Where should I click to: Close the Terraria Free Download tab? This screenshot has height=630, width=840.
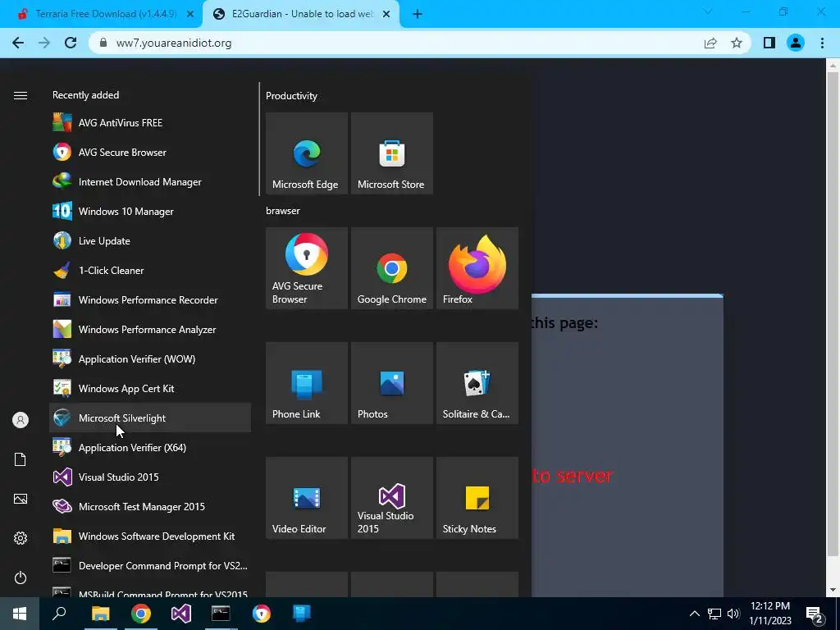190,14
